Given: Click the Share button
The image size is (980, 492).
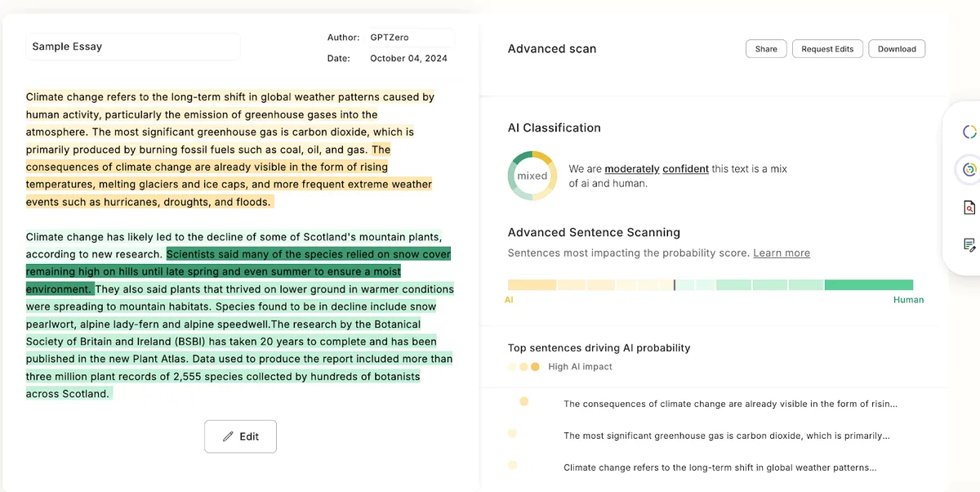Looking at the screenshot, I should [x=766, y=49].
